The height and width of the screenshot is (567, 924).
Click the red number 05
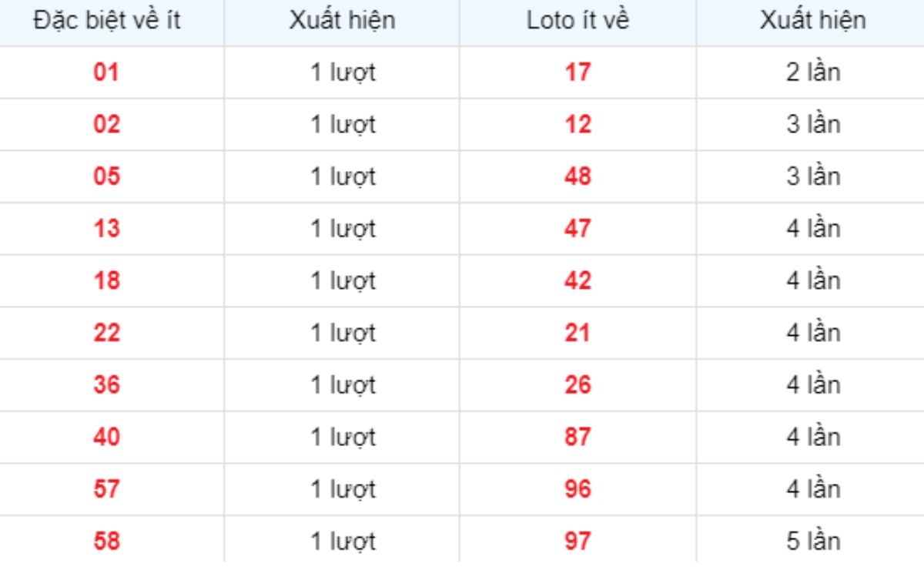coord(107,177)
